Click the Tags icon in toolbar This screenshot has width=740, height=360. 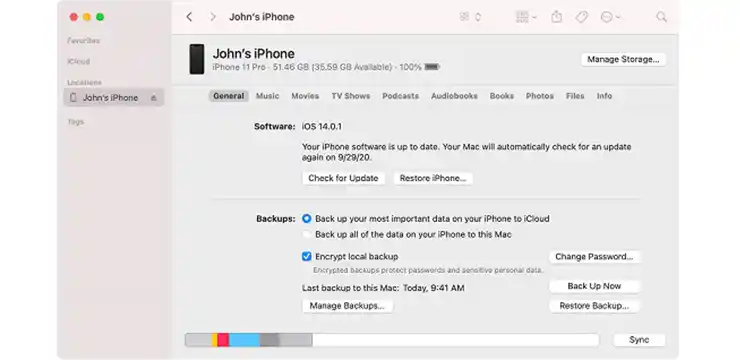coord(581,17)
